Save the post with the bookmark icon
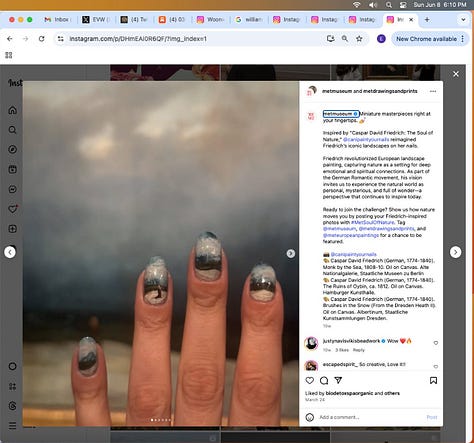The height and width of the screenshot is (443, 474). point(433,380)
